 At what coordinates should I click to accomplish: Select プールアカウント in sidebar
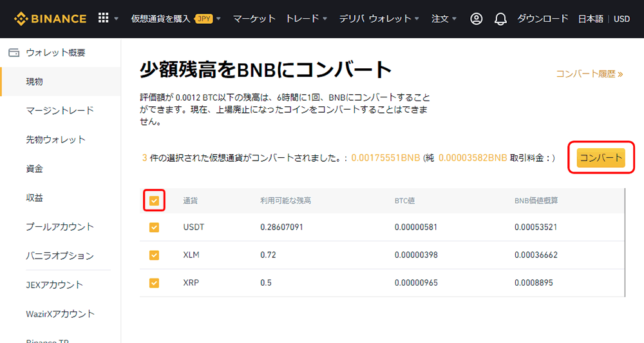click(60, 226)
